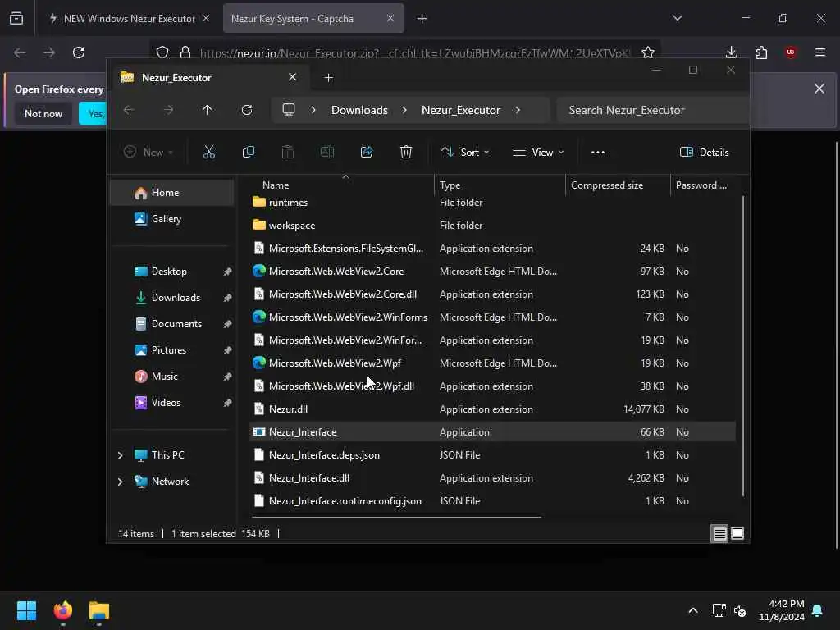The image size is (840, 630).
Task: Click chevron after Downloads in breadcrumb
Action: (x=404, y=110)
